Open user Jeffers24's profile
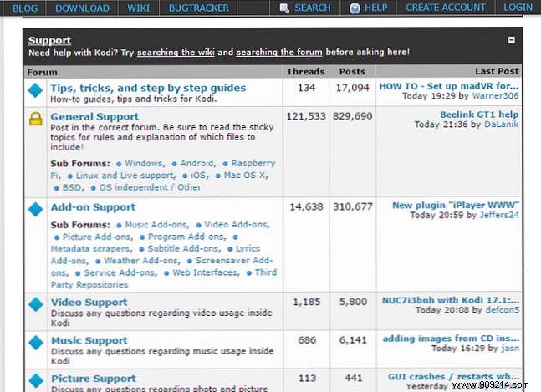 498,215
